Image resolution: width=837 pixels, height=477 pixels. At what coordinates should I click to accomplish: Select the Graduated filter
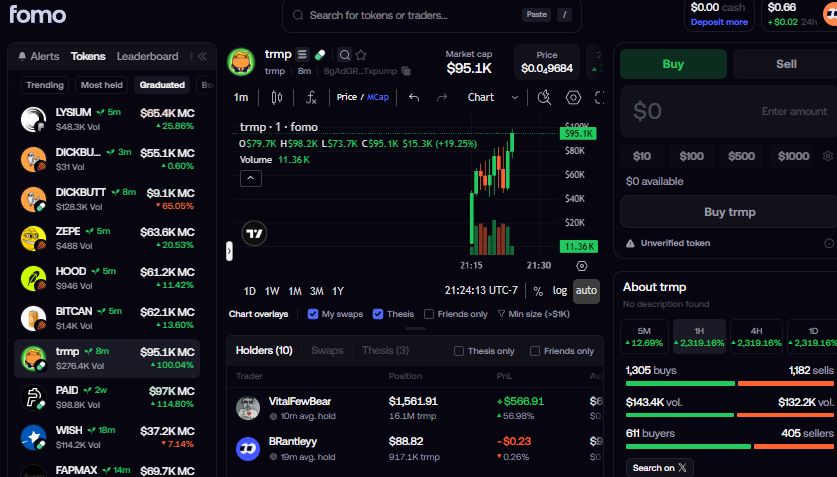click(x=162, y=85)
